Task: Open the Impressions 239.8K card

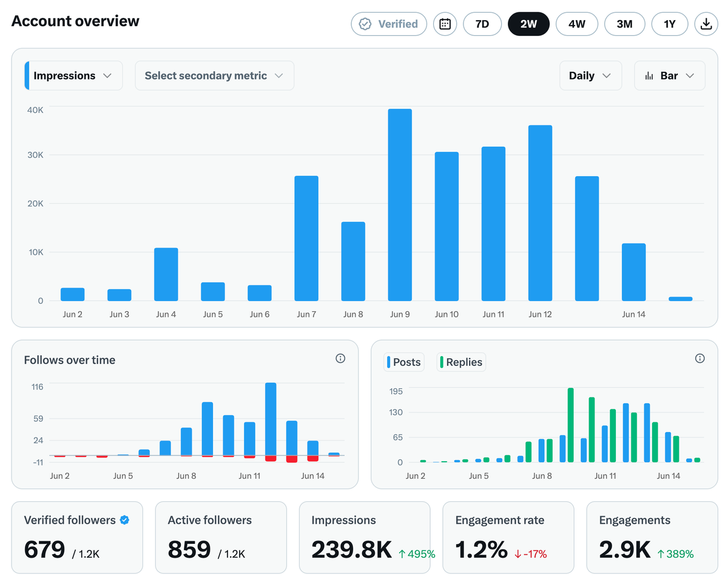Action: 365,537
